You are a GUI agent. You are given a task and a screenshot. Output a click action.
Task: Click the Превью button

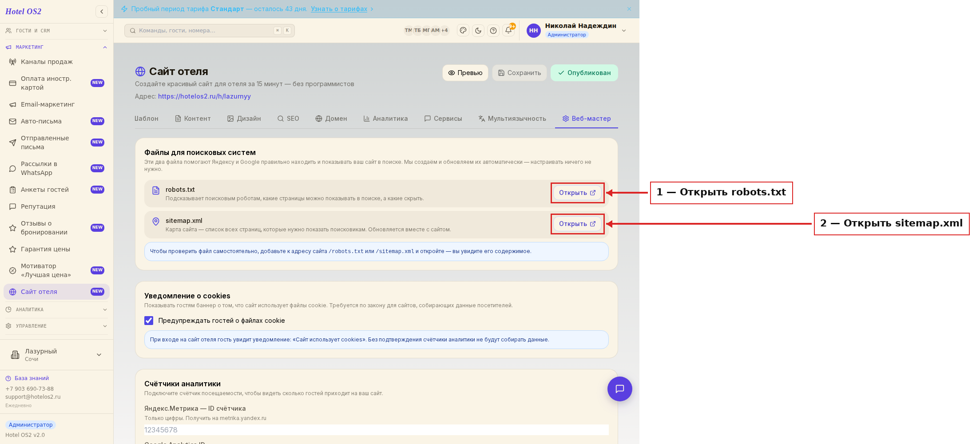point(465,73)
